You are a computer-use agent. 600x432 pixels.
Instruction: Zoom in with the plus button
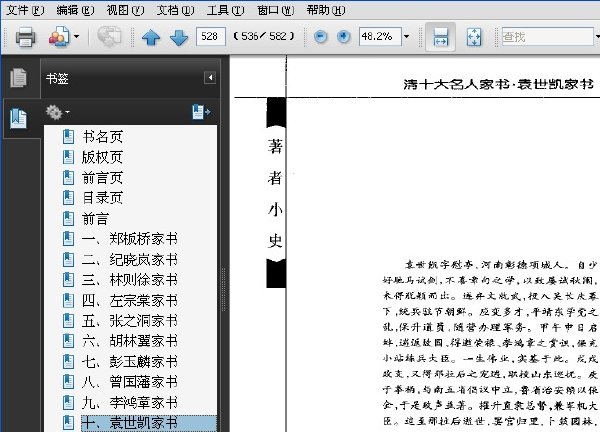click(344, 37)
